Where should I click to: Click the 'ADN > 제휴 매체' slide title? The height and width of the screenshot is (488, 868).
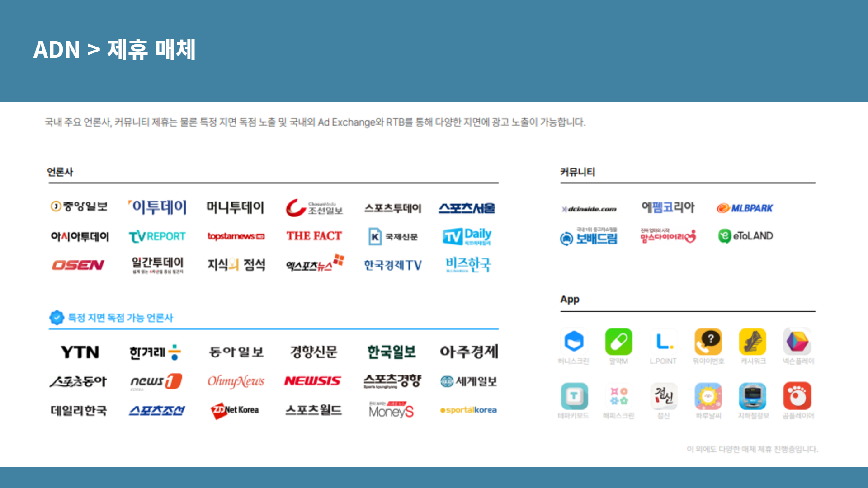coord(114,49)
